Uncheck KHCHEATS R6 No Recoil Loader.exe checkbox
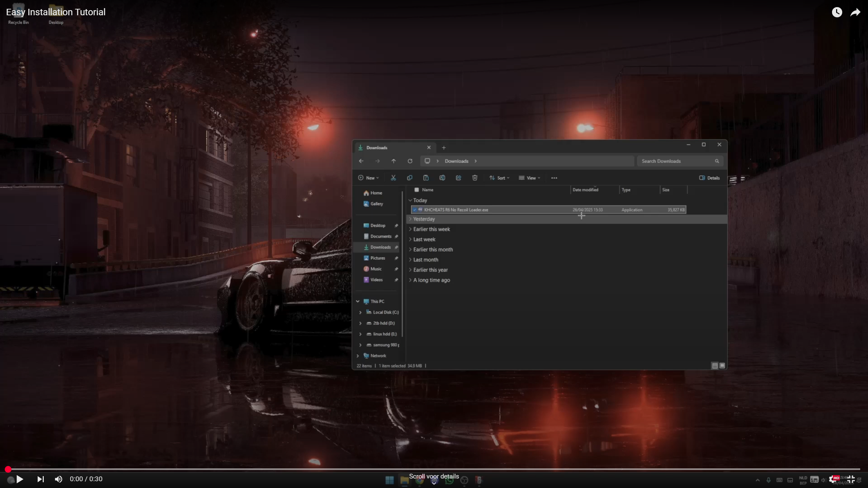The height and width of the screenshot is (488, 868). (x=415, y=210)
